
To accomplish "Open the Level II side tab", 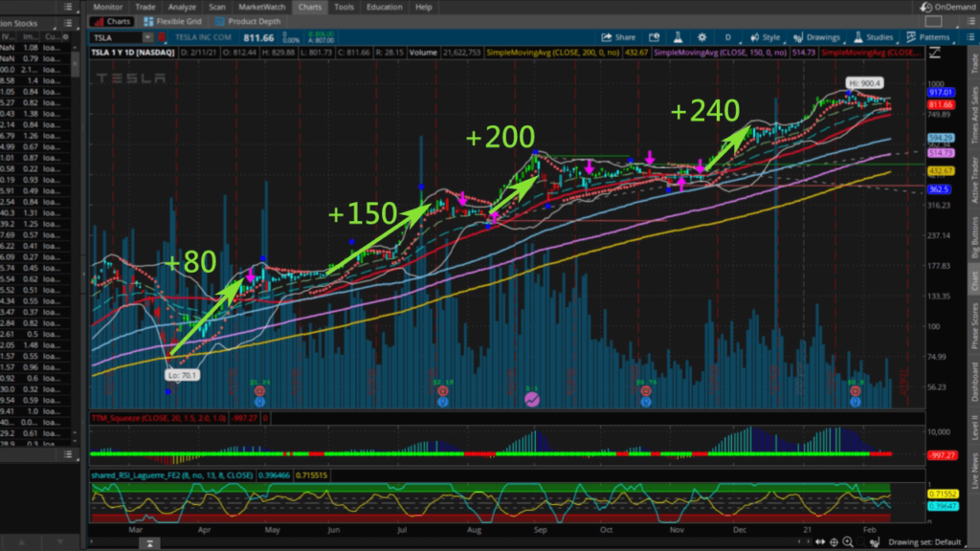I will tap(974, 428).
